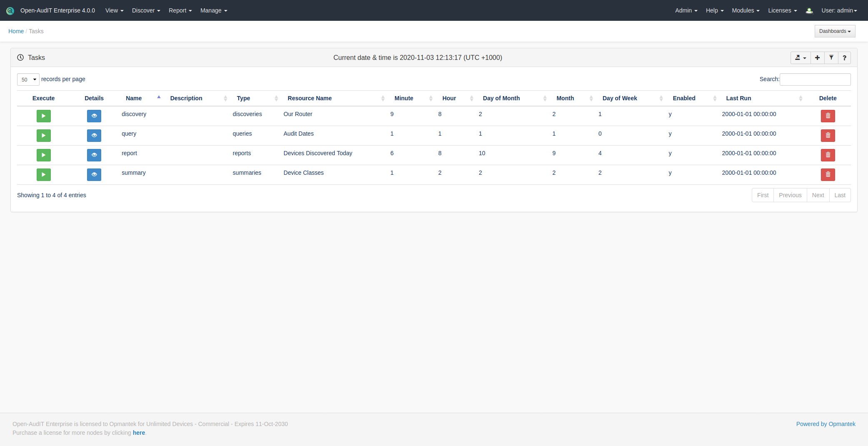This screenshot has height=446, width=868.
Task: Delete the summary task
Action: (828, 175)
